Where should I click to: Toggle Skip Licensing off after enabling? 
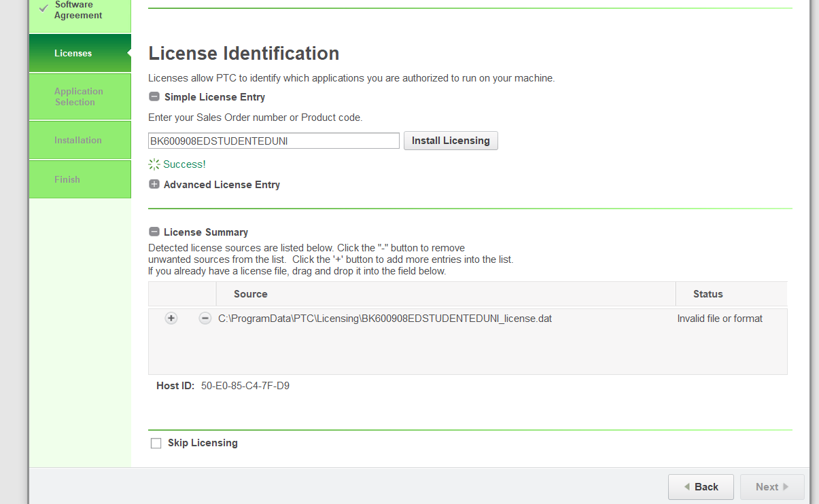(x=156, y=442)
